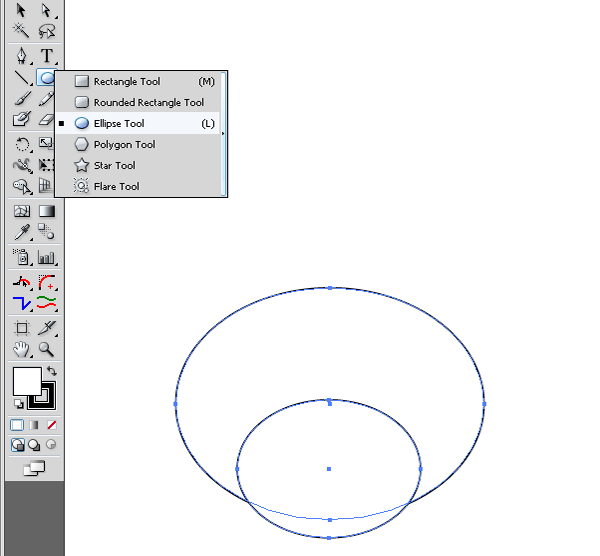Click the active Ellipse tool in the toolbox

click(x=46, y=78)
